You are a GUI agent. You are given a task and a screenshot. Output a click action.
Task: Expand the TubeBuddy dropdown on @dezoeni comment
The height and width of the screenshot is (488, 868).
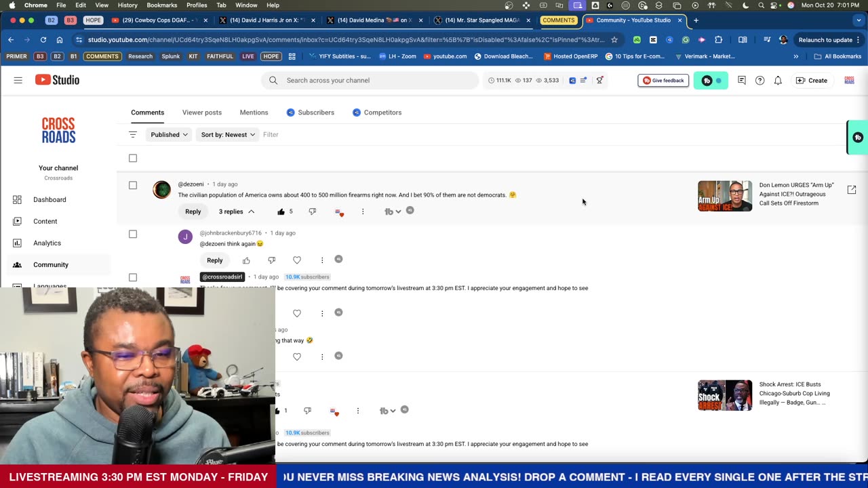point(393,211)
